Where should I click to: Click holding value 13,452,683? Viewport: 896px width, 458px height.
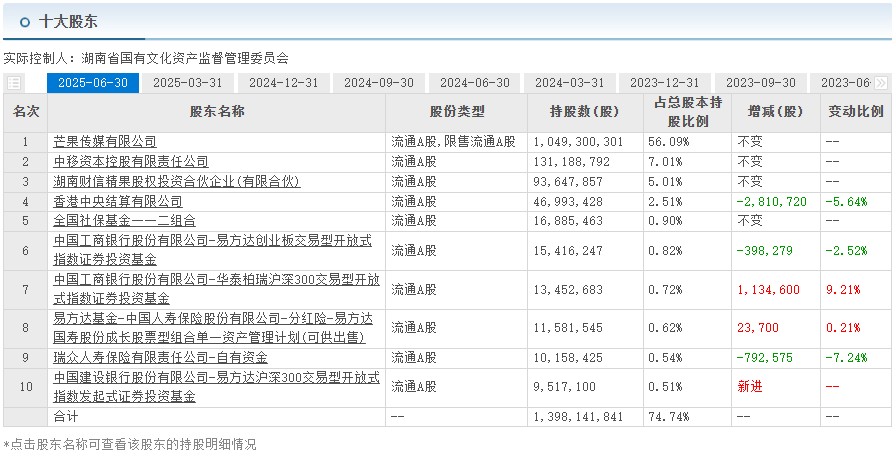(568, 290)
